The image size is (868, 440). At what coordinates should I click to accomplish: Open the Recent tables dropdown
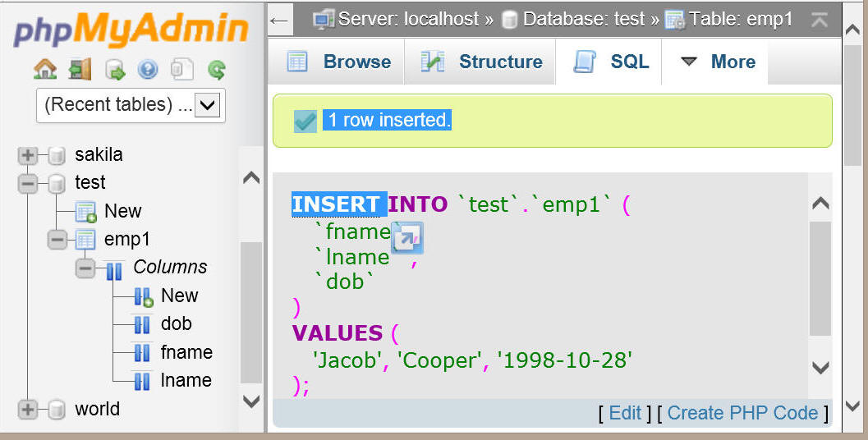coord(131,105)
